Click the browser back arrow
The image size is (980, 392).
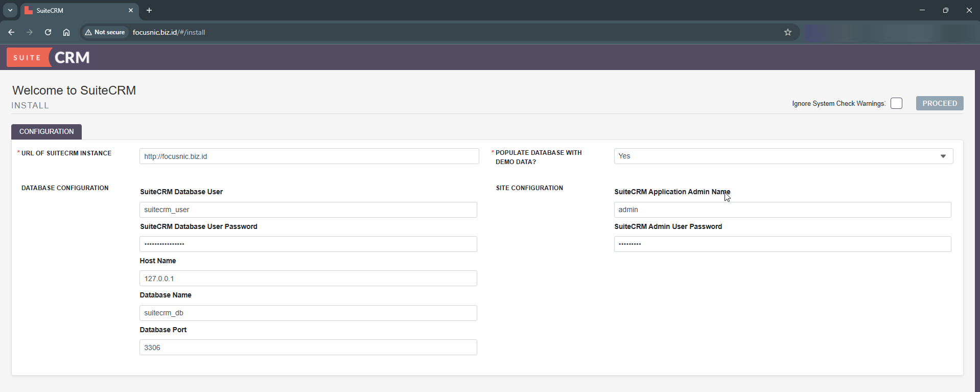click(11, 32)
